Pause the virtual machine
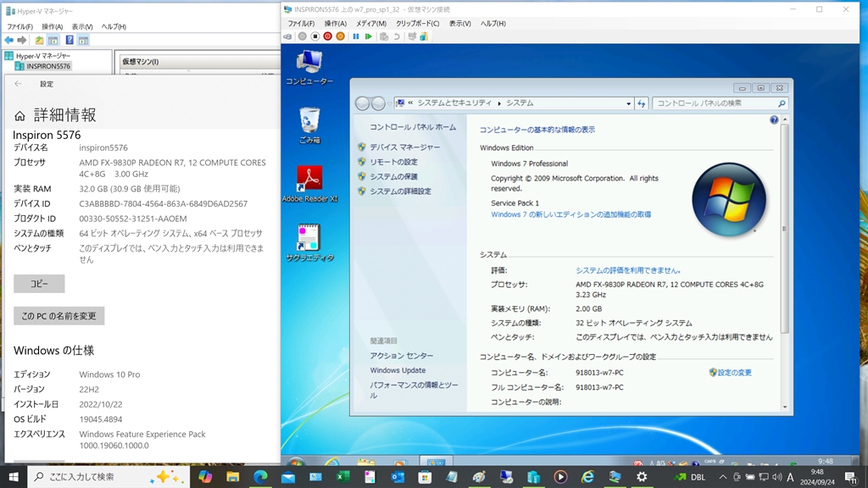The width and height of the screenshot is (868, 488). pos(356,36)
